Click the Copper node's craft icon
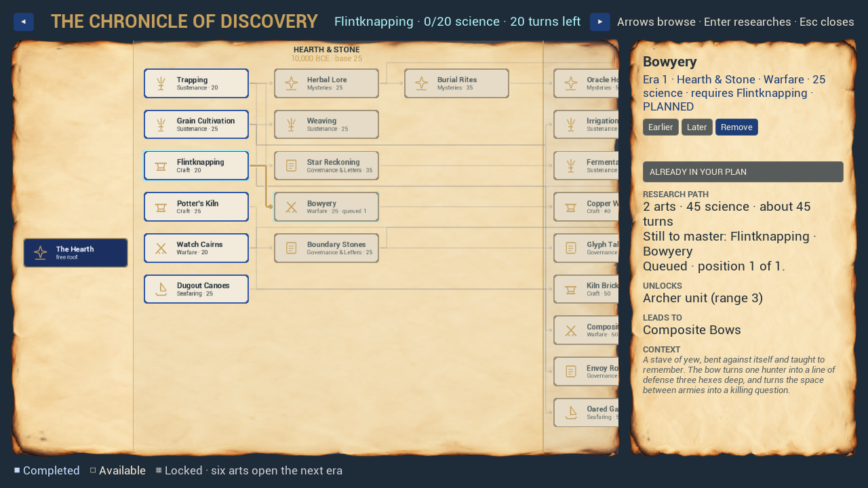Screen dimensions: 868x488 point(571,207)
